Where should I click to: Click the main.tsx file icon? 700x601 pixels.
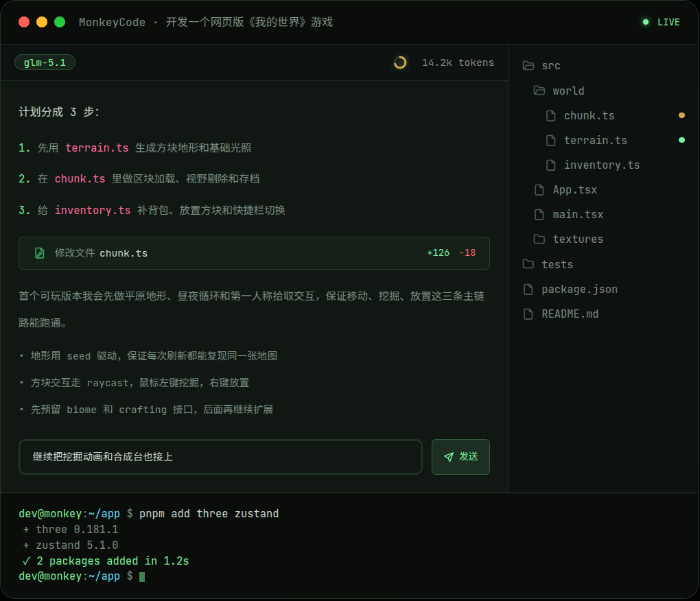[539, 215]
